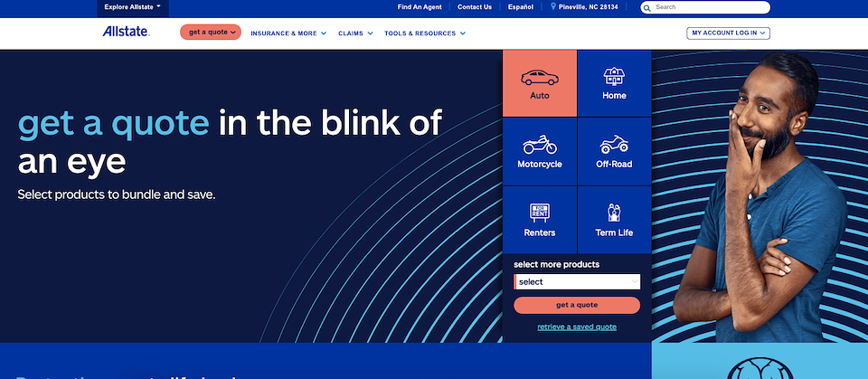Click the search magnifier icon
Image resolution: width=868 pixels, height=379 pixels.
(x=647, y=7)
